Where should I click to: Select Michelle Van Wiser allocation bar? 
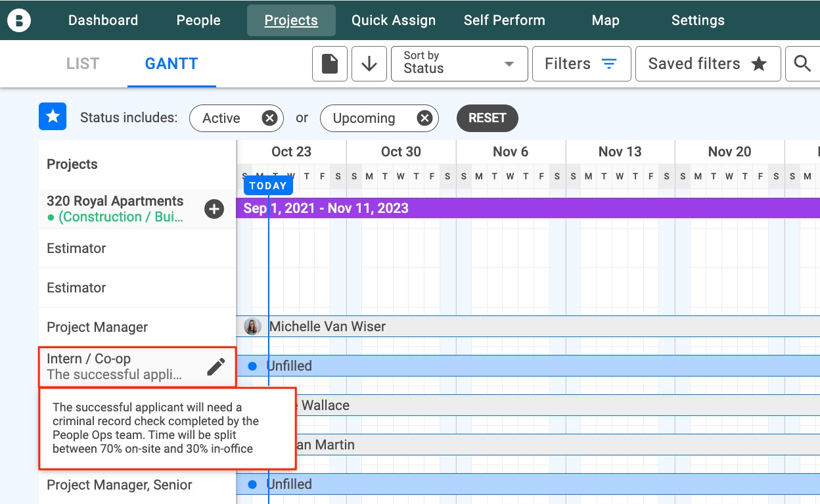click(528, 327)
